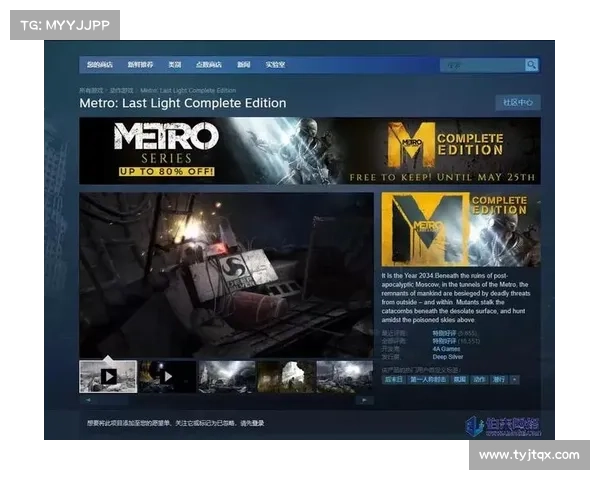The width and height of the screenshot is (600, 480).
Task: Click the Metro Series 80% off banner
Action: click(310, 151)
